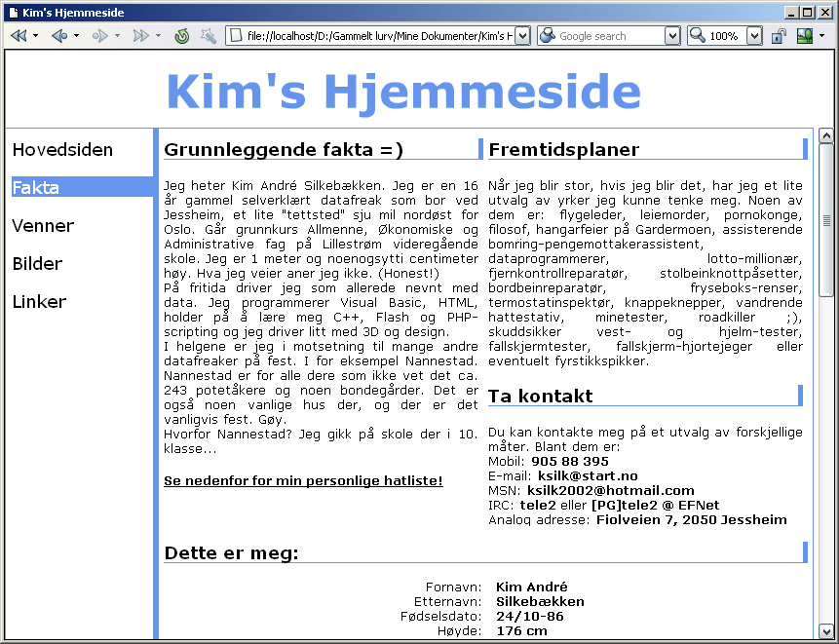
Task: Click the Fødselsdato value 24/10-86
Action: coord(530,616)
